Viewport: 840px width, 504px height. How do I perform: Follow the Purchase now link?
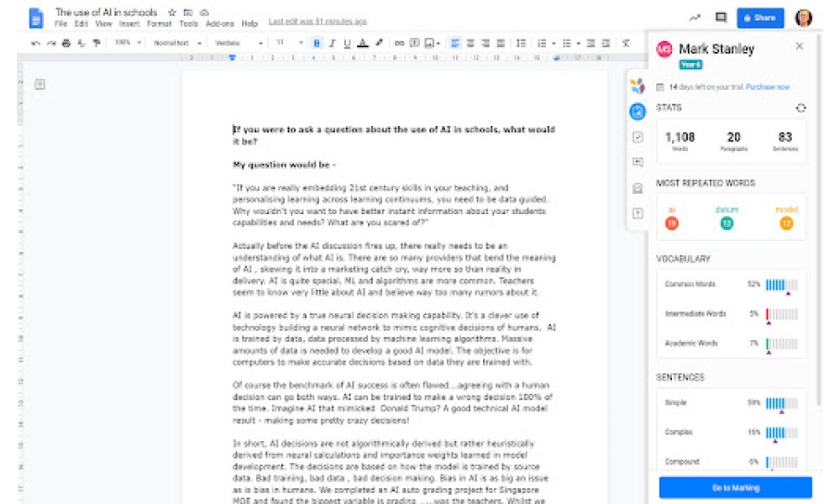pyautogui.click(x=768, y=87)
